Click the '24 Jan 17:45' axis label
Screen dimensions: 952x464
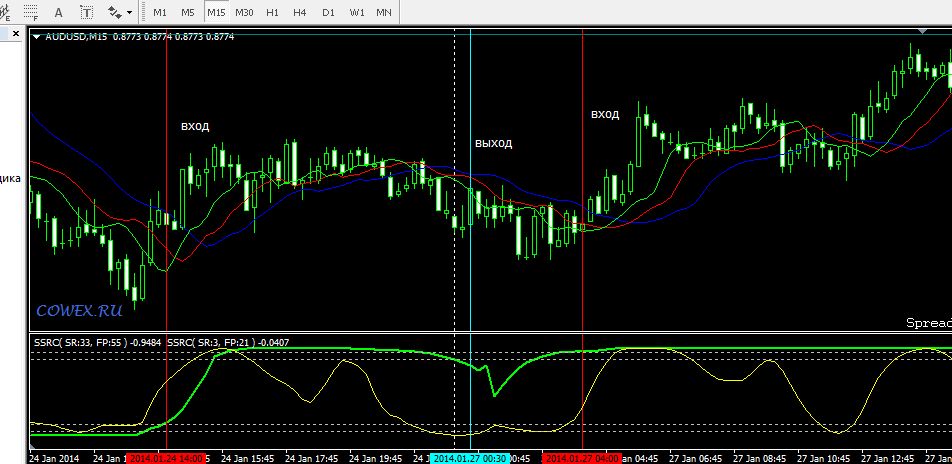[311, 459]
